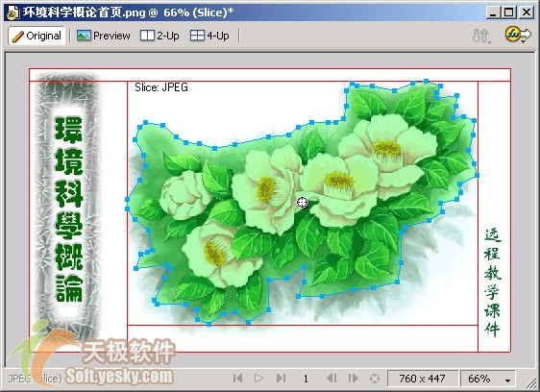The height and width of the screenshot is (392, 540).
Task: Advance to the next frame
Action: pyautogui.click(x=353, y=379)
